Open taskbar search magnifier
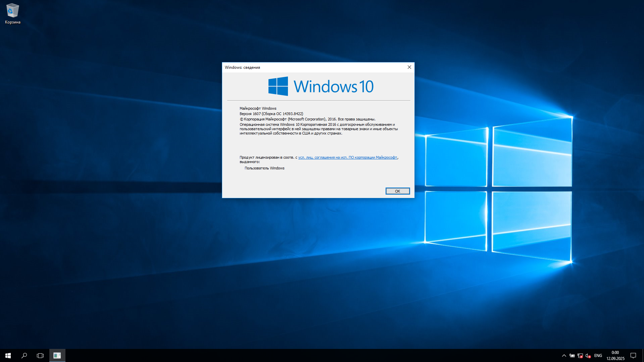The width and height of the screenshot is (644, 362). point(24,355)
